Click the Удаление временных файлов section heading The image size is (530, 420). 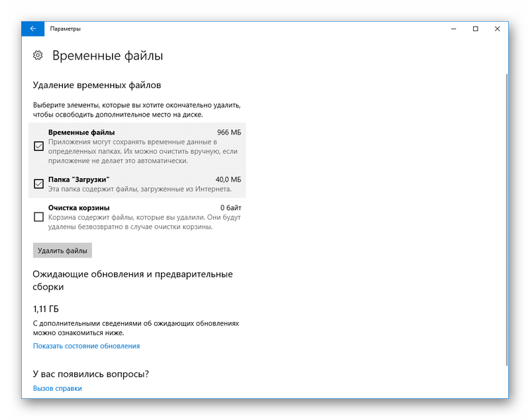pos(97,85)
